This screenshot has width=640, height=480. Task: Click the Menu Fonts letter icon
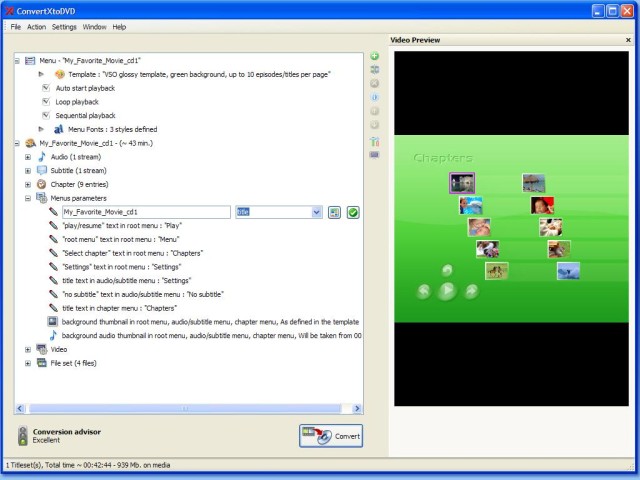pyautogui.click(x=59, y=129)
